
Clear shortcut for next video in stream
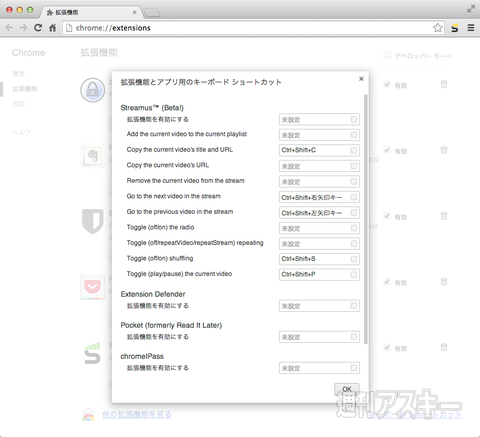(x=354, y=197)
